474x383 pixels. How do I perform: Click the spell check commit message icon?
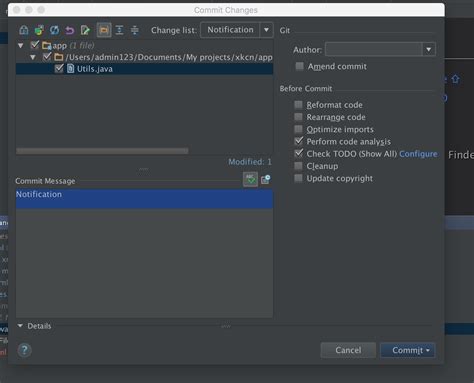[x=250, y=180]
